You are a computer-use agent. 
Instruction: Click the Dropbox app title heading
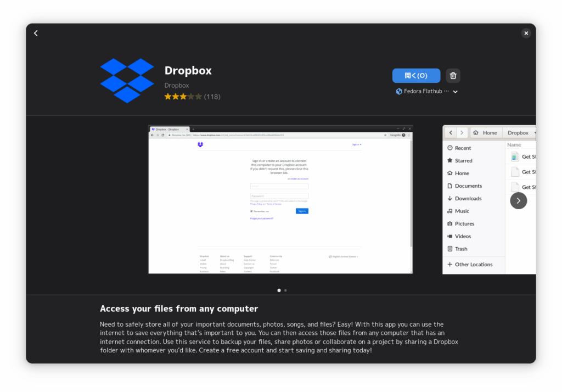pyautogui.click(x=188, y=70)
